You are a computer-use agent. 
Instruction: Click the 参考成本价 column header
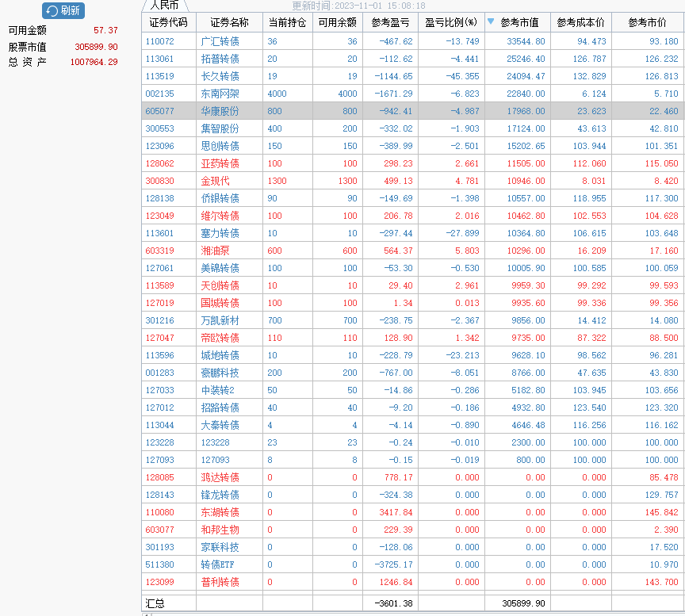coord(580,22)
